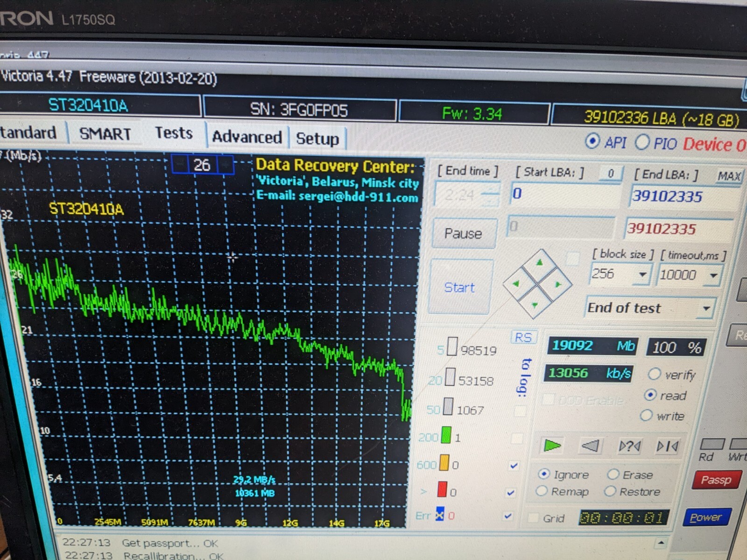Open the End of test action dropdown
The height and width of the screenshot is (560, 747).
(706, 308)
